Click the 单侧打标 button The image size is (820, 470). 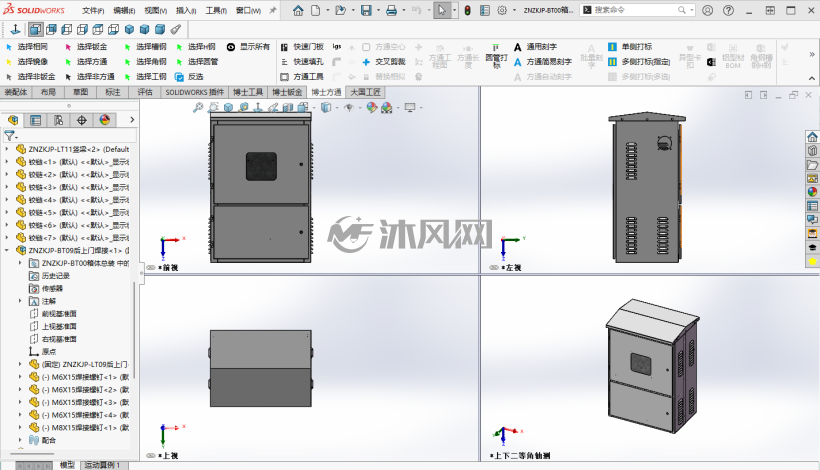click(630, 47)
